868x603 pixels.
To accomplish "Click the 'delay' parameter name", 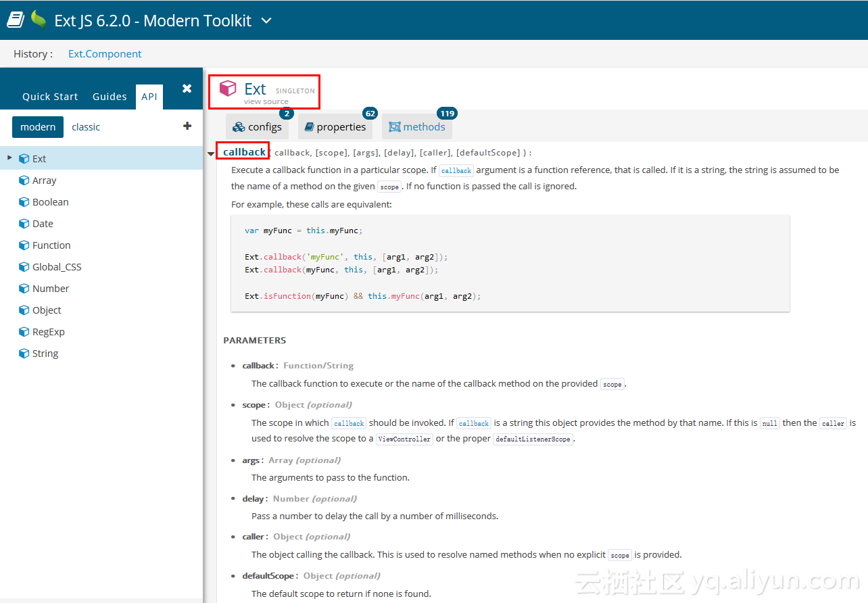I will pyautogui.click(x=253, y=498).
